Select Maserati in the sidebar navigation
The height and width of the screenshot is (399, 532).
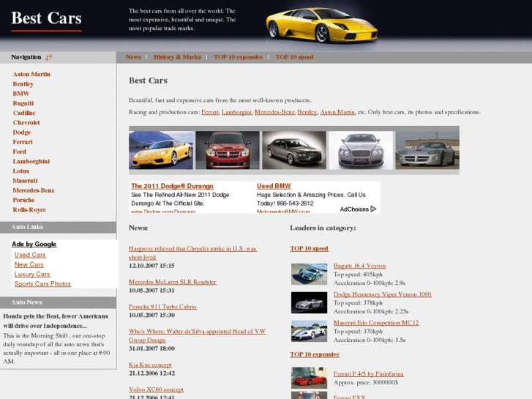click(25, 181)
